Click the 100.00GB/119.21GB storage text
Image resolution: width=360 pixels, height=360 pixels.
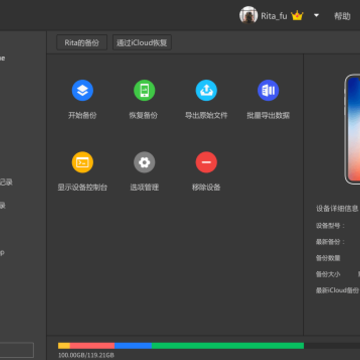click(86, 355)
